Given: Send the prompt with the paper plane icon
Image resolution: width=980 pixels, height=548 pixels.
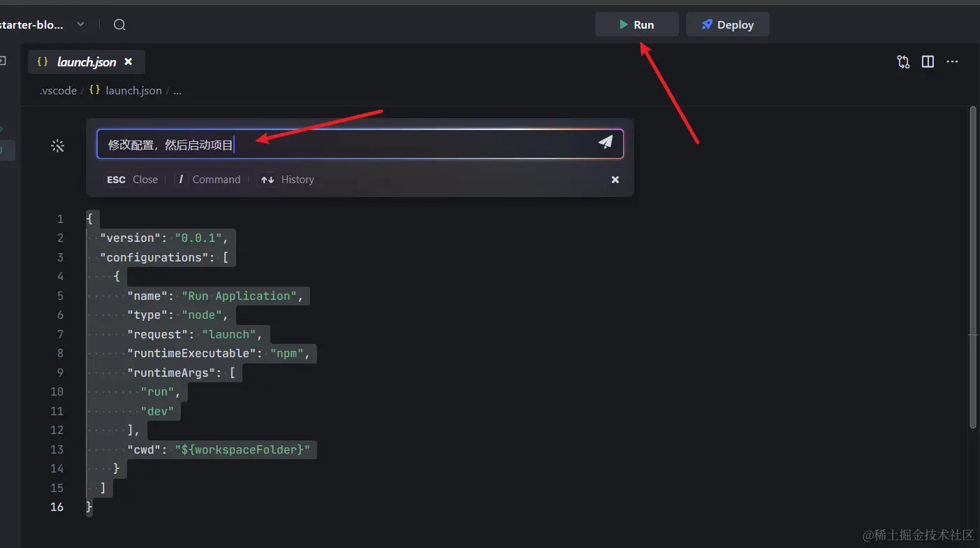Looking at the screenshot, I should coord(606,143).
